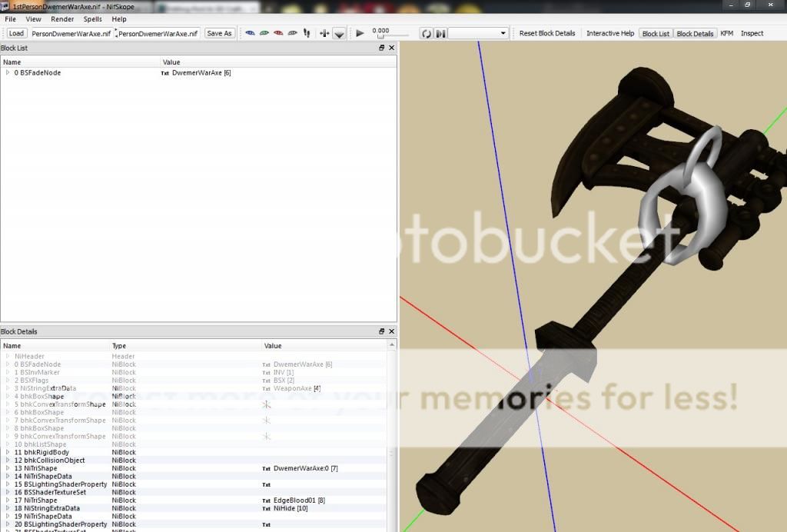Select the 16 BSShaderTextureSet row
Screen dimensions: 787x532
click(x=194, y=492)
